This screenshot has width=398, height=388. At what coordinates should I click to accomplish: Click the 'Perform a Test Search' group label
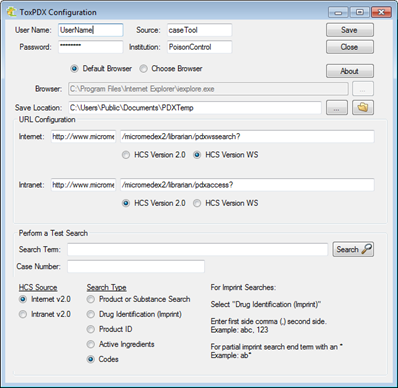tap(53, 233)
